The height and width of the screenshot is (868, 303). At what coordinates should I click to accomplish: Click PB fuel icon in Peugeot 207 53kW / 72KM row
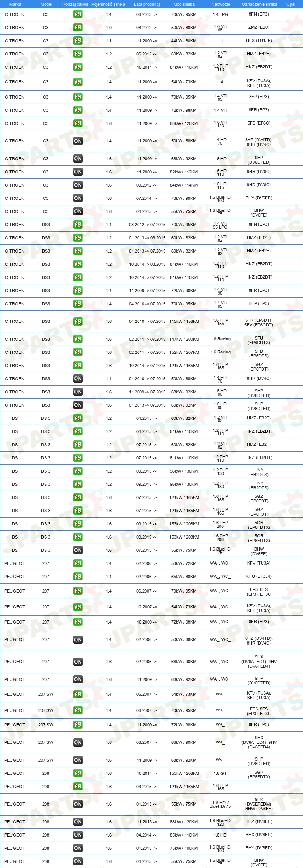coord(78,563)
